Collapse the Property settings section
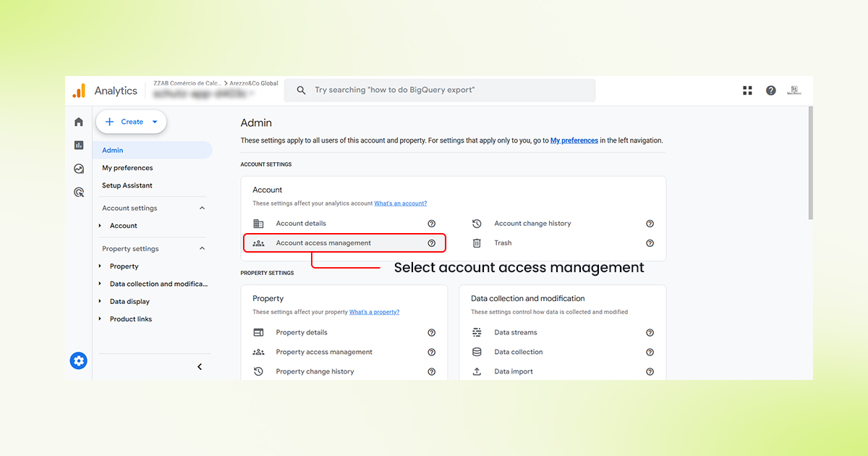 tap(201, 248)
